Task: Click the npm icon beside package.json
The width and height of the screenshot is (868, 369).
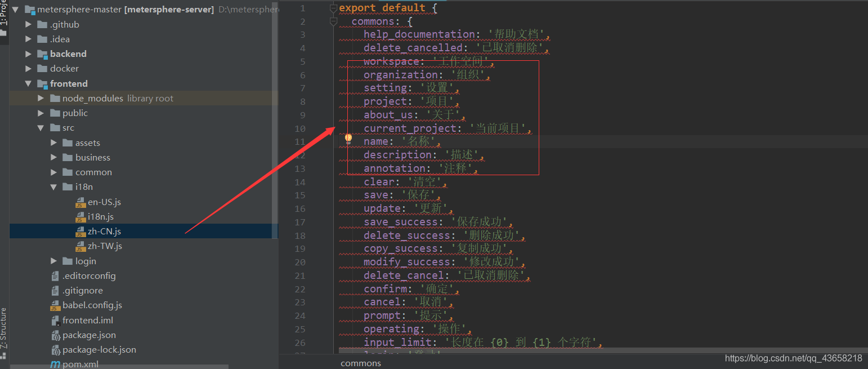Action: click(x=55, y=335)
